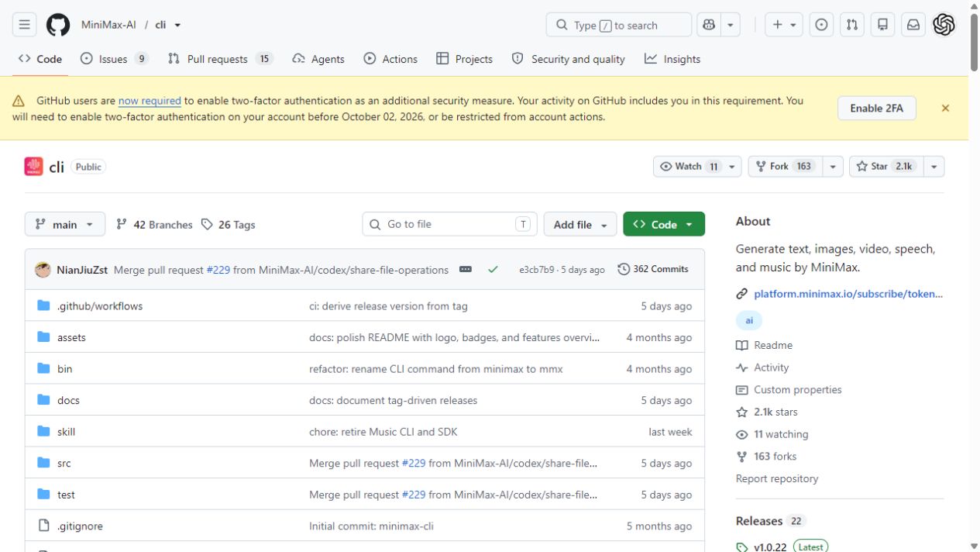
Task: Follow the 'now required' link in banner
Action: (x=150, y=101)
